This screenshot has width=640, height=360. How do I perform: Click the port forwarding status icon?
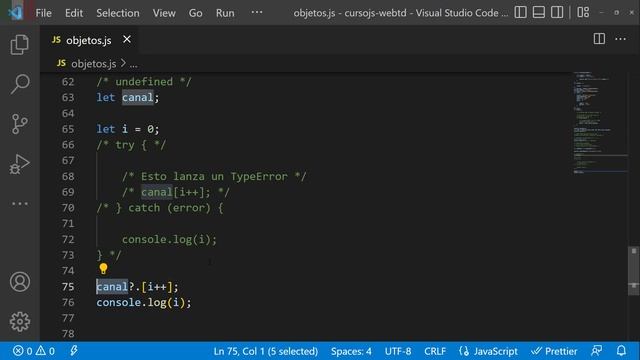[74, 351]
